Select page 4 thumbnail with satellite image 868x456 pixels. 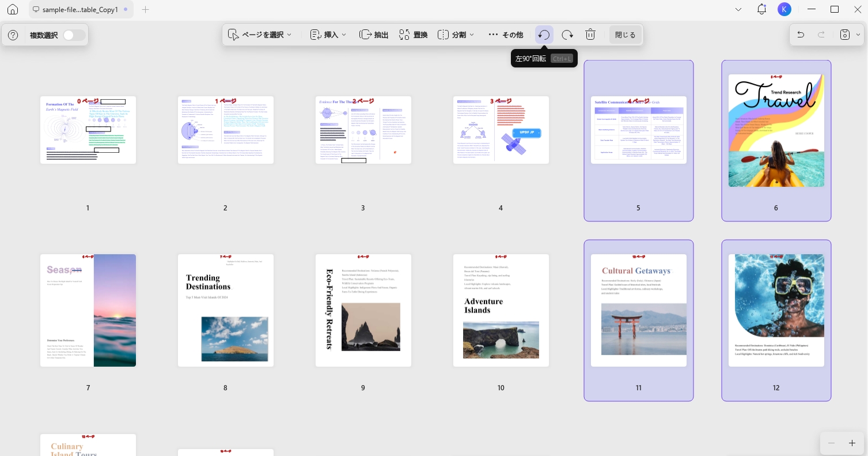pyautogui.click(x=501, y=130)
